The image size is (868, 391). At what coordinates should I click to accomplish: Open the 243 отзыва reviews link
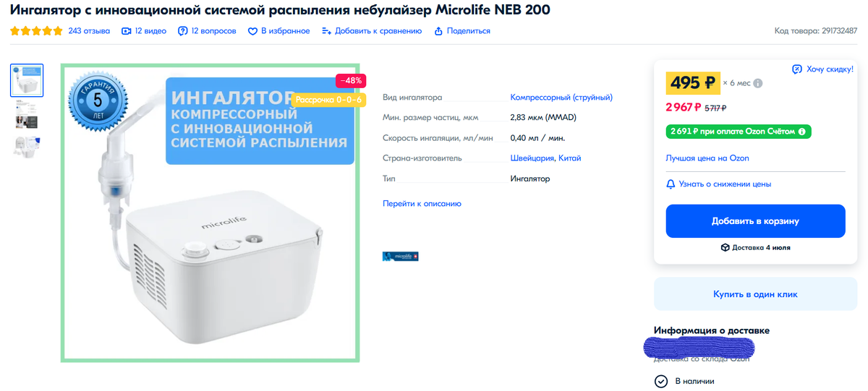[89, 31]
